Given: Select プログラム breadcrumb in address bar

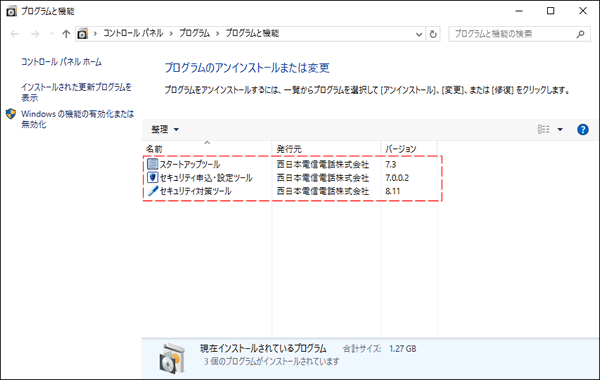Looking at the screenshot, I should [194, 33].
